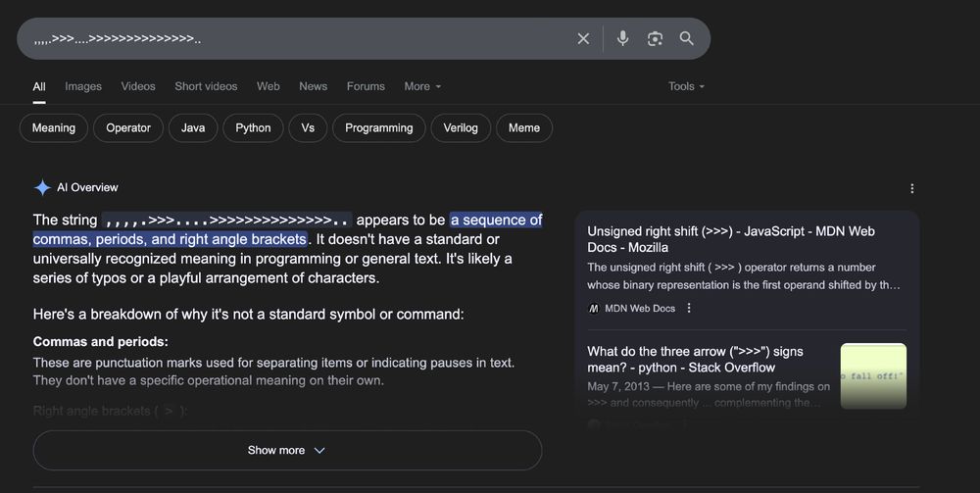
Task: Select the Java filter chip
Action: (193, 128)
